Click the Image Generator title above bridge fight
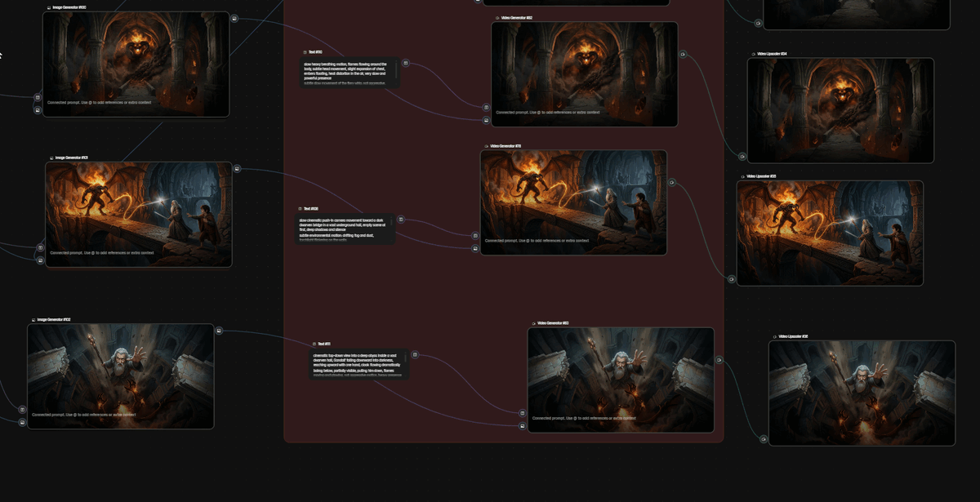Screen dimensions: 980x502 [72, 158]
